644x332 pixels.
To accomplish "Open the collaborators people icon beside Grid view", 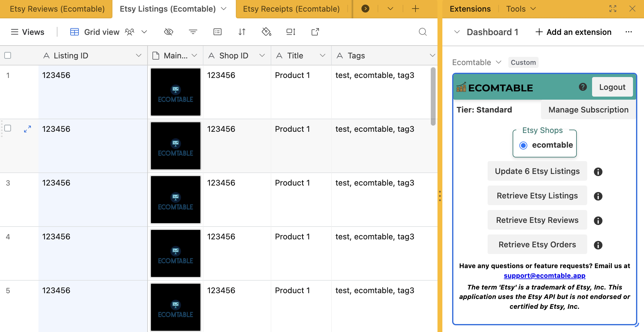I will [130, 32].
